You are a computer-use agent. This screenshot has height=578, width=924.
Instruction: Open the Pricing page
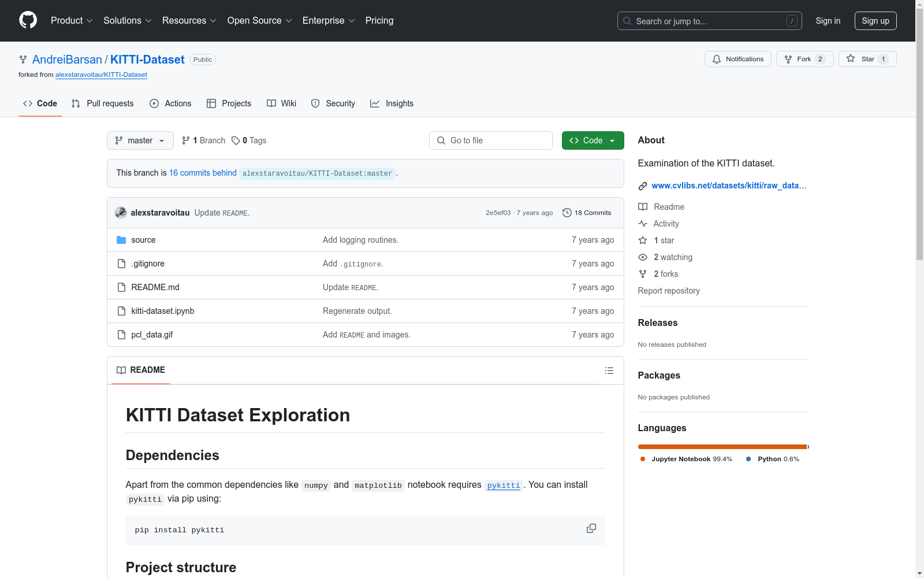tap(379, 20)
